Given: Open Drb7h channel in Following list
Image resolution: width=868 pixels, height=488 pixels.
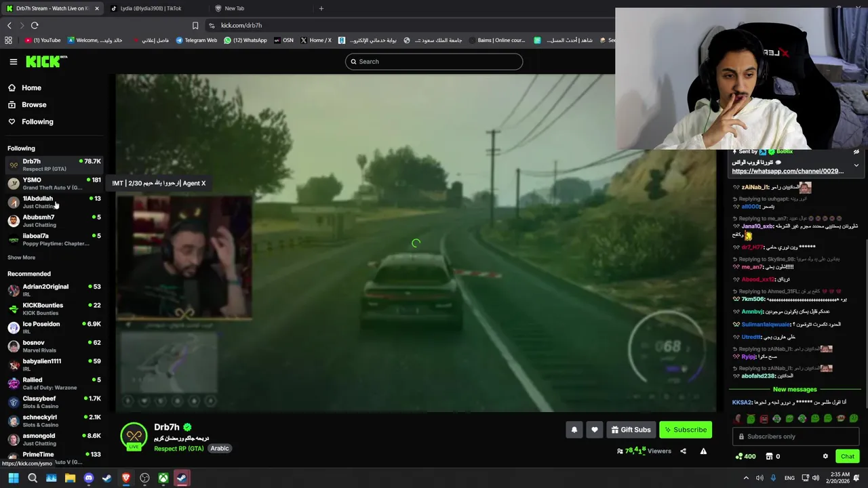Looking at the screenshot, I should pos(54,165).
